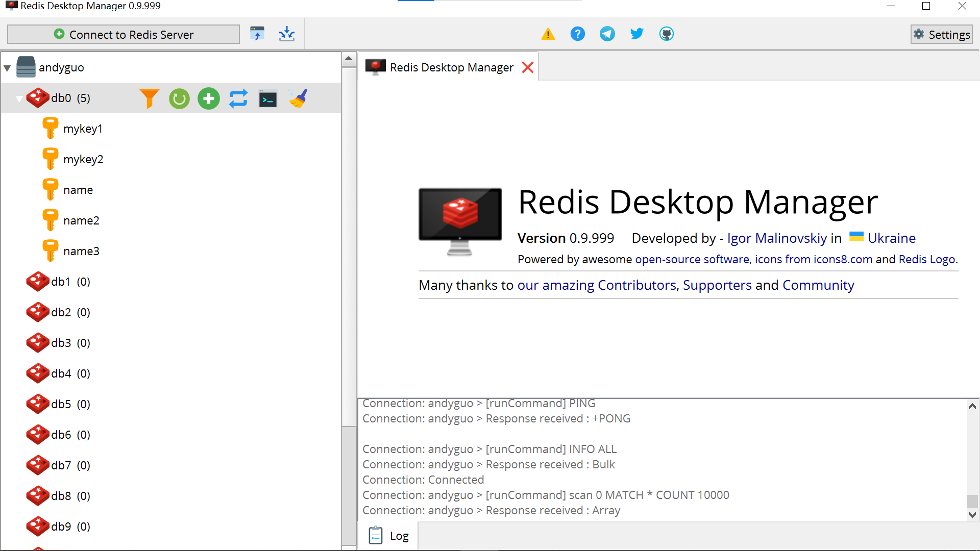
Task: Click Connect to Redis Server button
Action: tap(124, 34)
